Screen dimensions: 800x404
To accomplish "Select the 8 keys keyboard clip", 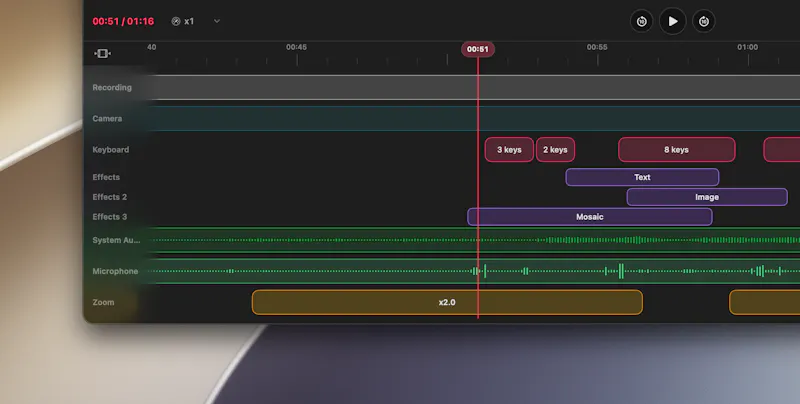I will point(677,150).
